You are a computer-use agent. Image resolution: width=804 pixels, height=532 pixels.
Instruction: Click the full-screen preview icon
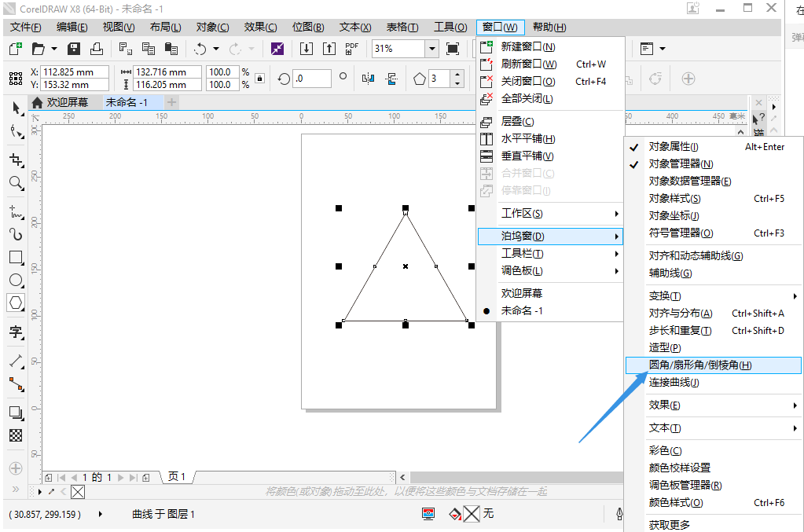pyautogui.click(x=453, y=49)
